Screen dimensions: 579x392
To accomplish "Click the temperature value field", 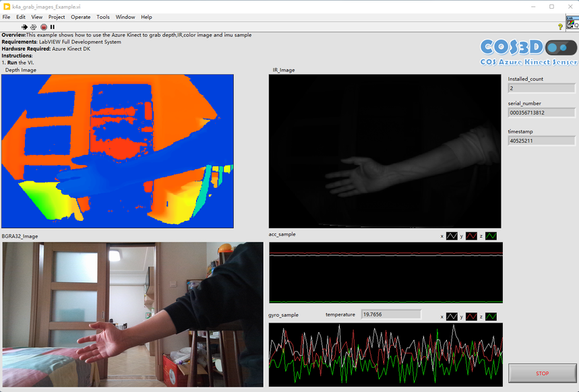I will click(x=391, y=315).
